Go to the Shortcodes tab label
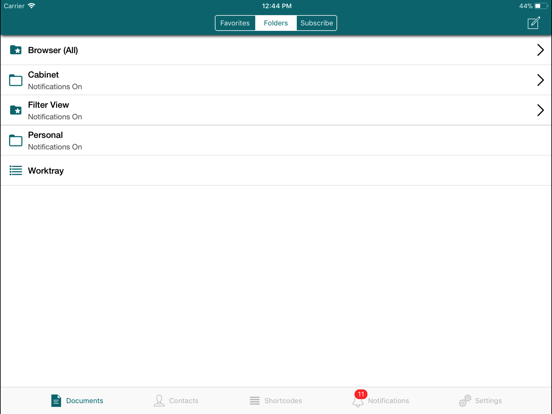Viewport: 552px width, 414px height. coord(283,401)
